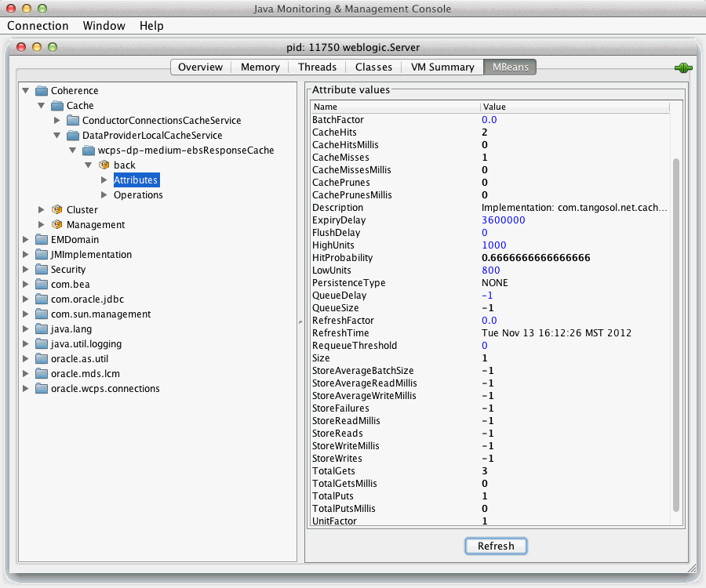Click the com.sun.management folder icon
Viewport: 706px width, 588px height.
pos(42,314)
